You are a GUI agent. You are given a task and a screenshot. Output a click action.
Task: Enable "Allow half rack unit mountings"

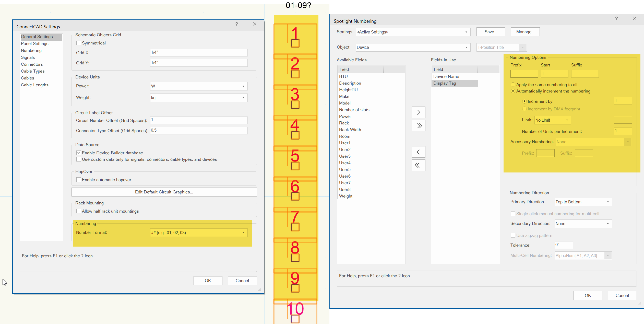pyautogui.click(x=79, y=211)
